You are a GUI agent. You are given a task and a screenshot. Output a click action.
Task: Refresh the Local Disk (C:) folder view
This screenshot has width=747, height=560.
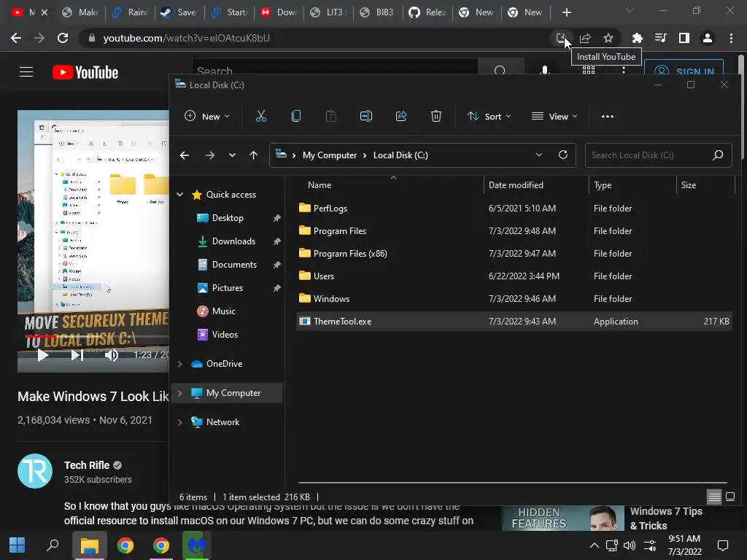tap(563, 155)
